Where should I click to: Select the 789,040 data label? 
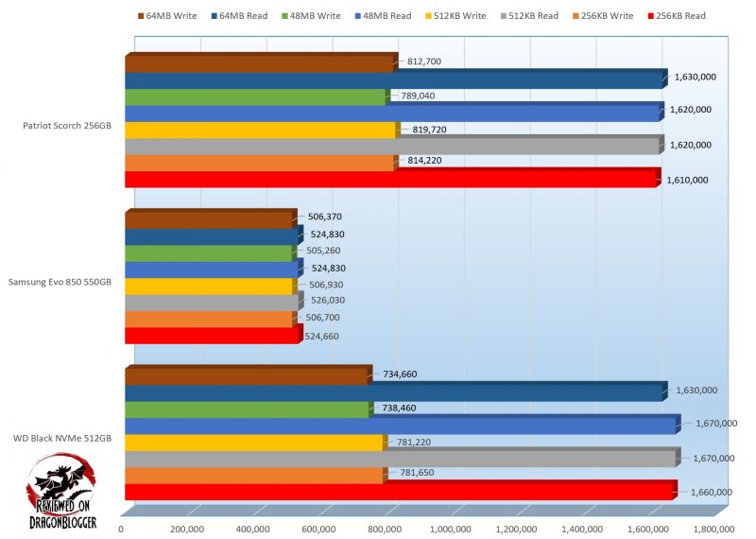[x=418, y=96]
